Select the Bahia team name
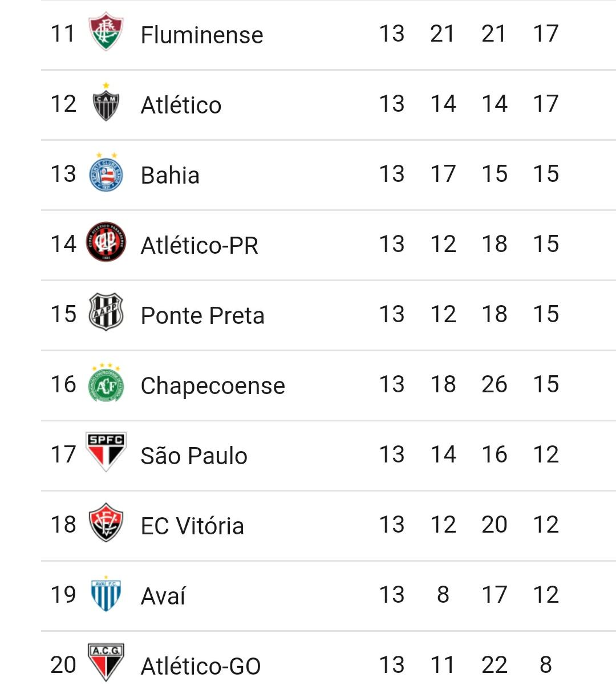The image size is (616, 694). coord(170,175)
